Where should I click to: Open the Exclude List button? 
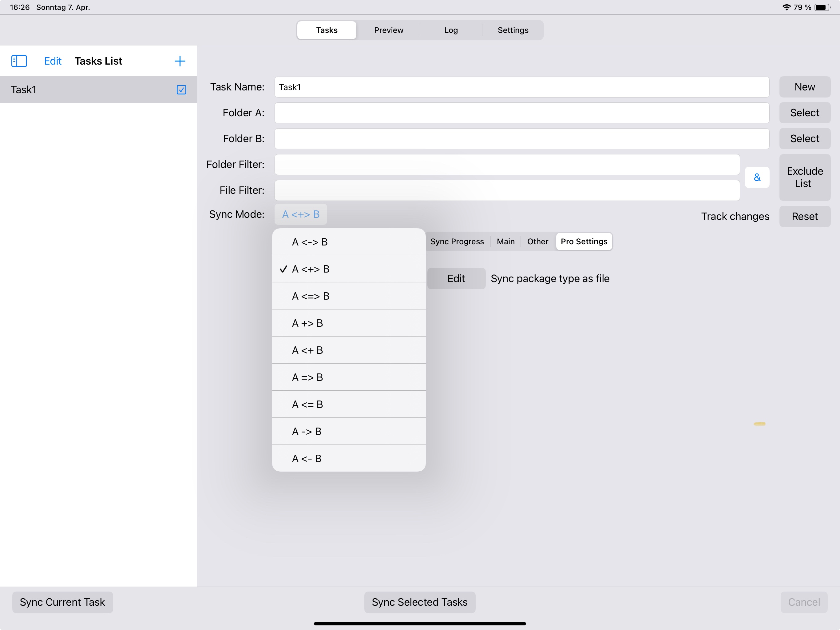pos(804,177)
